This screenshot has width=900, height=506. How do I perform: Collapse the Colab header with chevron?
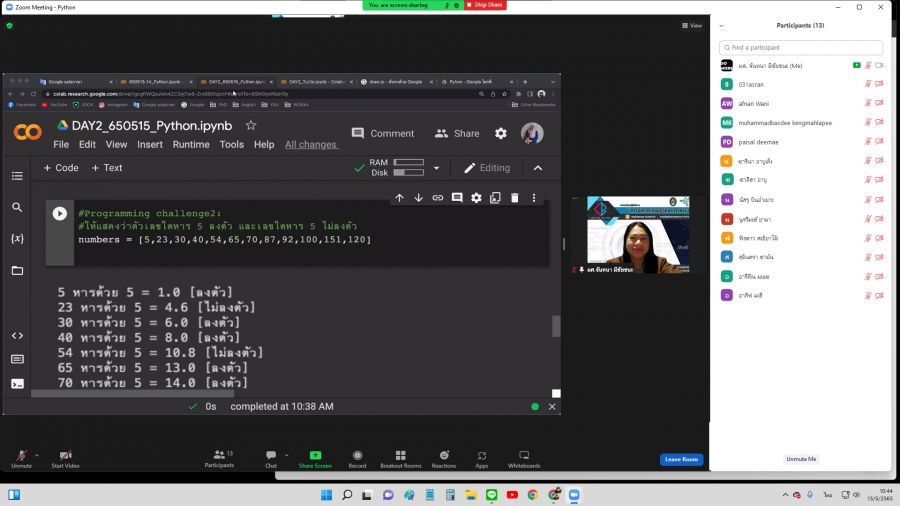pyautogui.click(x=538, y=168)
